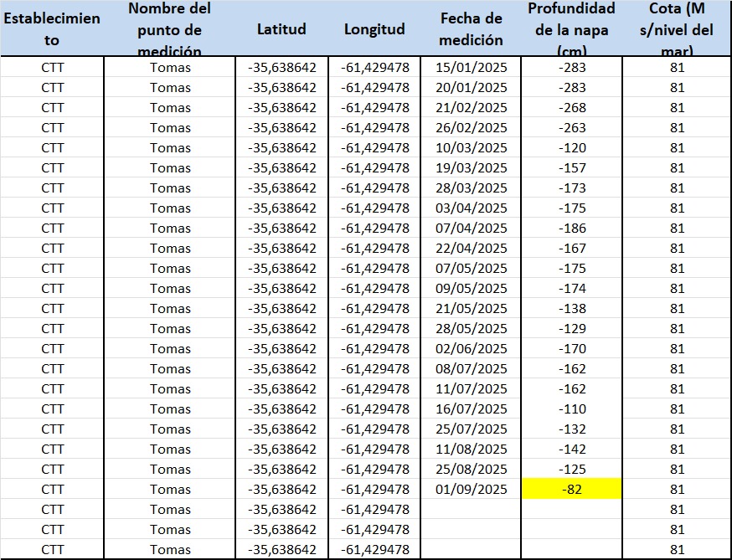The width and height of the screenshot is (732, 560).
Task: Click the depth value -186
Action: click(x=572, y=229)
